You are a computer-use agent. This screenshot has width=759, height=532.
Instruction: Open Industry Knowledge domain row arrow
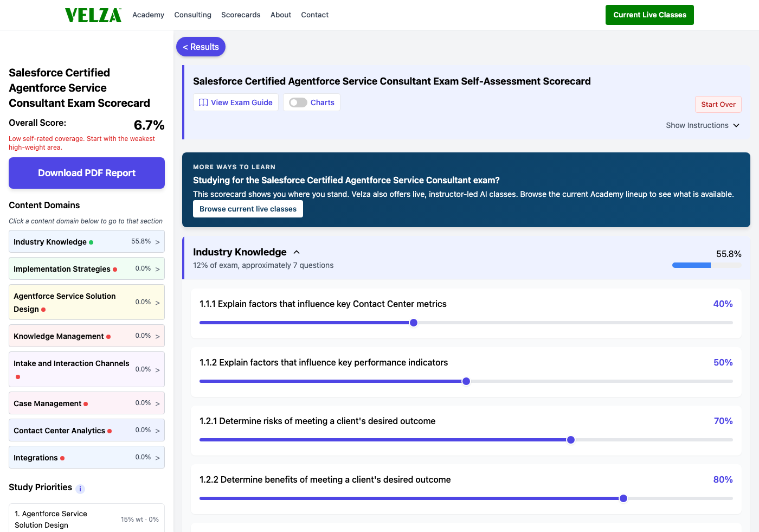click(158, 242)
